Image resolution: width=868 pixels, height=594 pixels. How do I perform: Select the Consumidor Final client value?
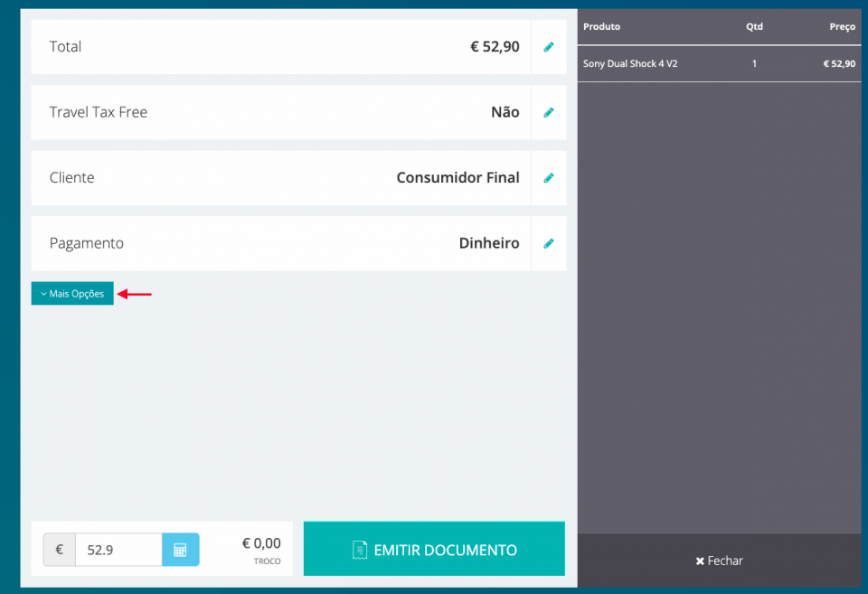pyautogui.click(x=458, y=178)
